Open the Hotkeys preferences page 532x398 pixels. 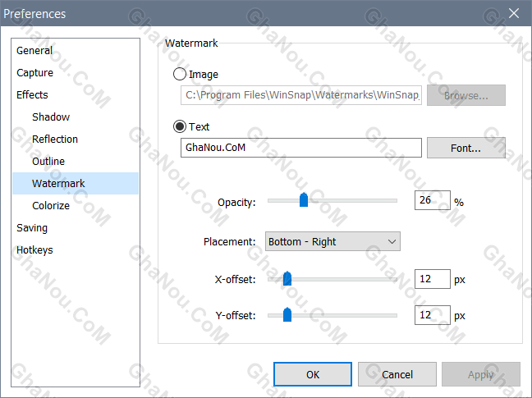(x=76, y=249)
